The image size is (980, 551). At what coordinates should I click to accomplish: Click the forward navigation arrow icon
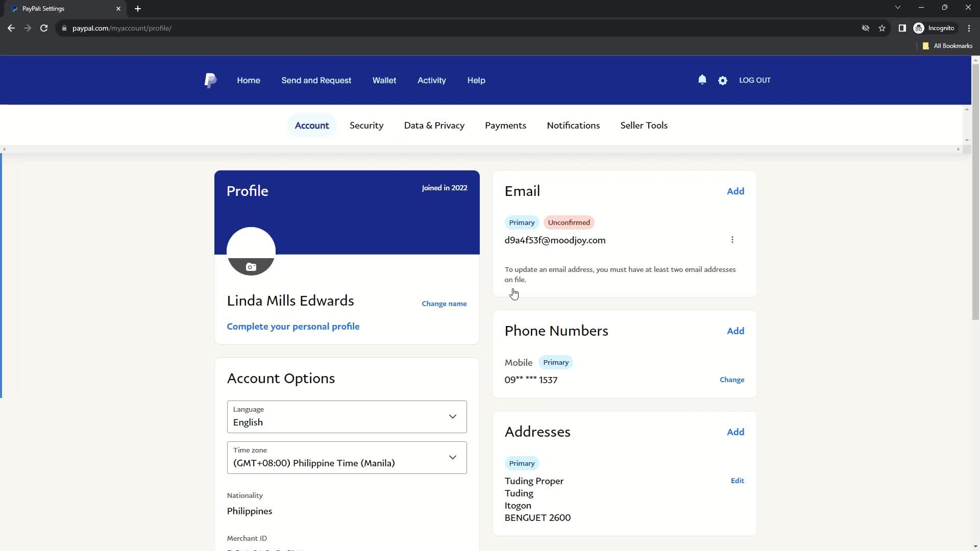(28, 28)
